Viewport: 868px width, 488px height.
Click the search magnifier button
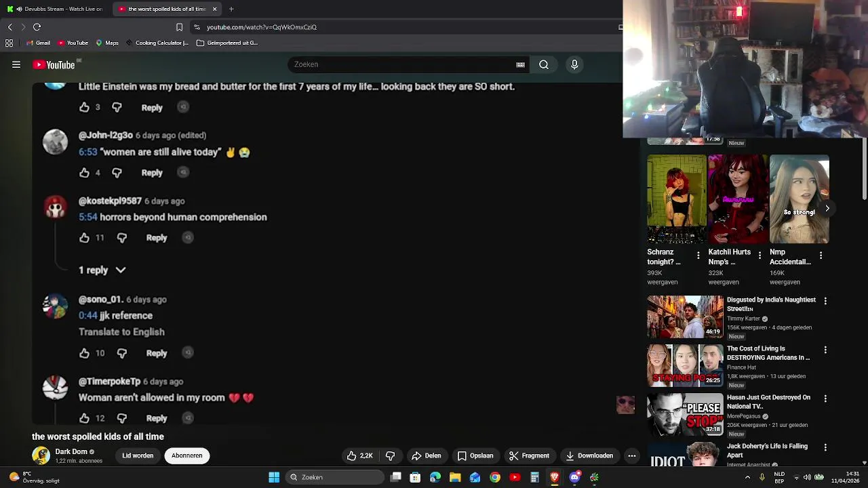pos(544,64)
